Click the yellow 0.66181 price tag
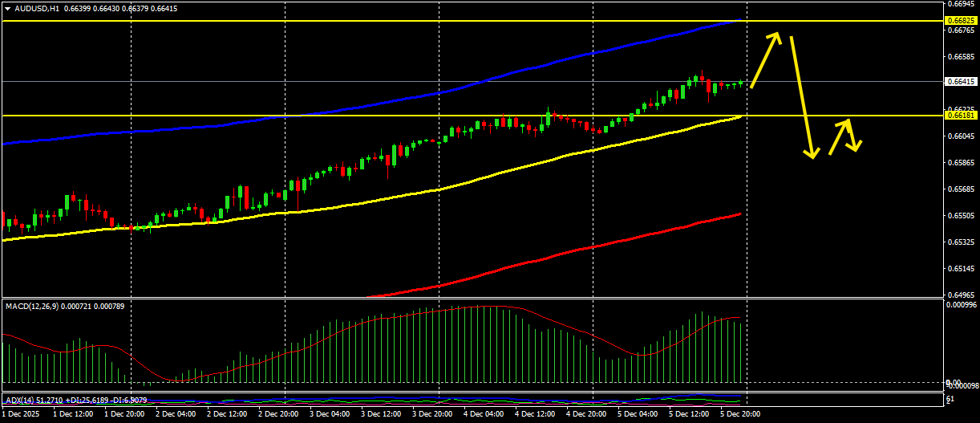 tap(961, 116)
